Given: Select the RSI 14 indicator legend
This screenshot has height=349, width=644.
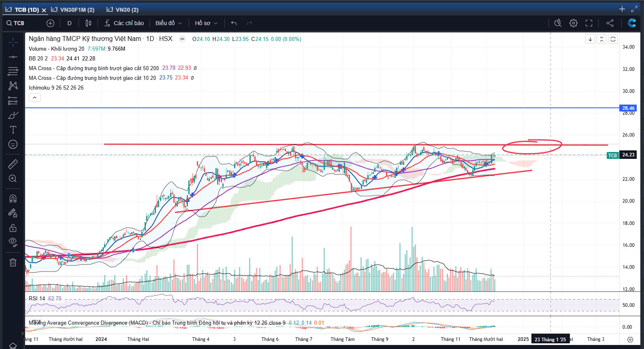Looking at the screenshot, I should 37,298.
